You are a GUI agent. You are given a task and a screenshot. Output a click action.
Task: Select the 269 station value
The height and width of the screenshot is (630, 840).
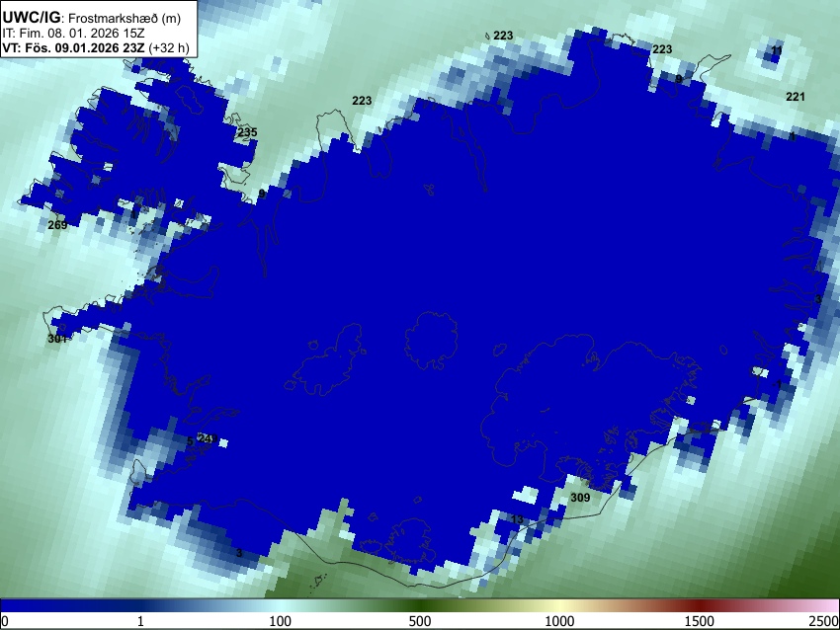click(58, 225)
